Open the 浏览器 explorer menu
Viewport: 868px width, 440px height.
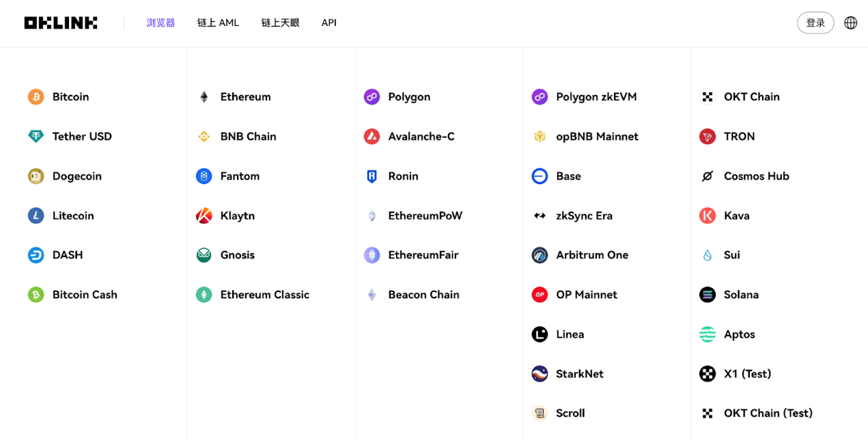coord(160,23)
